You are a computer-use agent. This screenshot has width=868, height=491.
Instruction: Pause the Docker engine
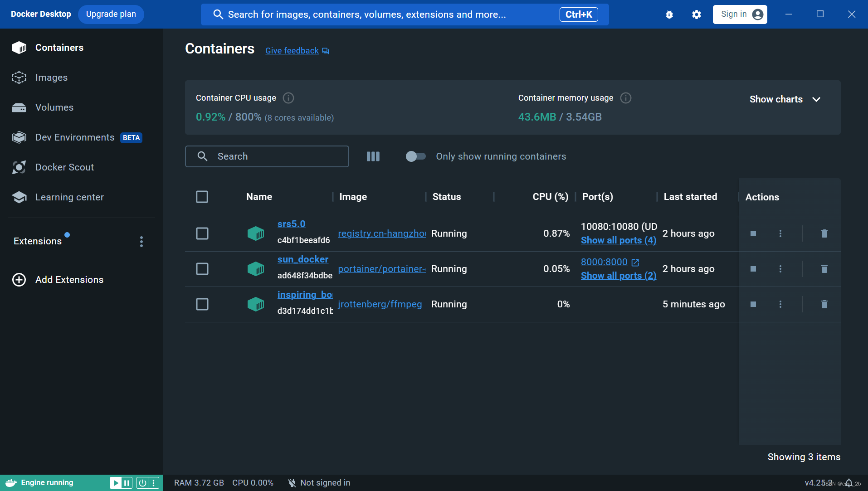pyautogui.click(x=126, y=483)
